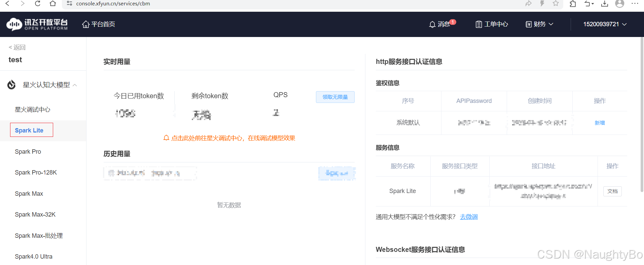Select Spark Max in sidebar

[x=29, y=194]
